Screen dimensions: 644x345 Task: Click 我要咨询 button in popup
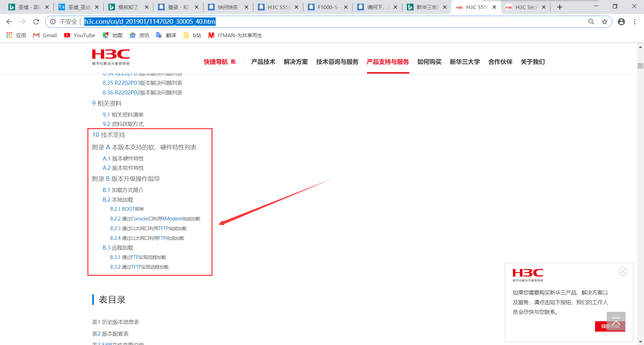click(610, 326)
